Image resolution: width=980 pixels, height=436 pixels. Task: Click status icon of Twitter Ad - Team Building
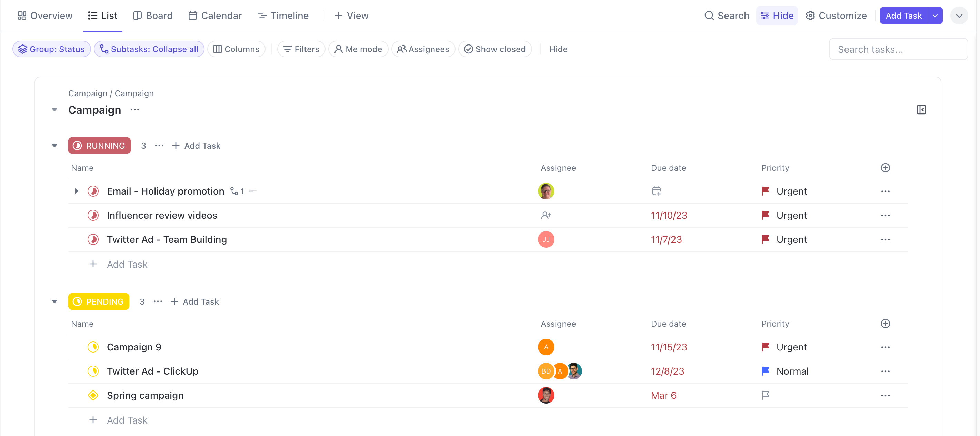93,239
